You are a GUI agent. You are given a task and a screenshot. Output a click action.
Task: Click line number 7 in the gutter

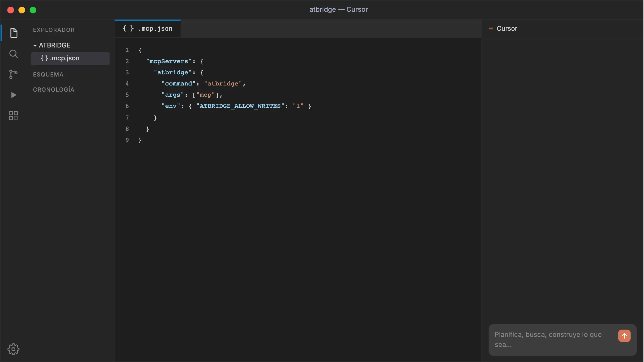[x=127, y=118]
